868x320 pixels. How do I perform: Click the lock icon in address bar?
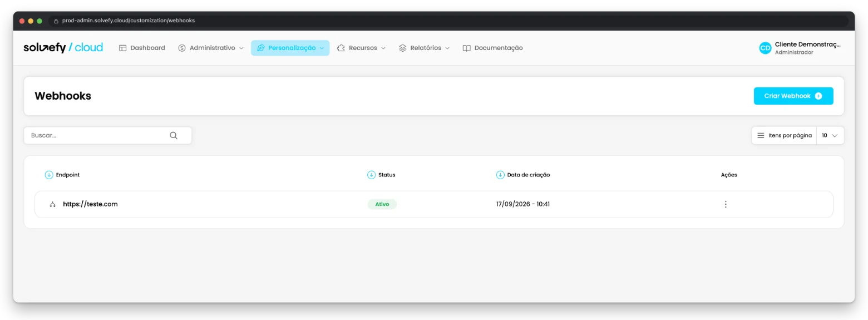56,21
